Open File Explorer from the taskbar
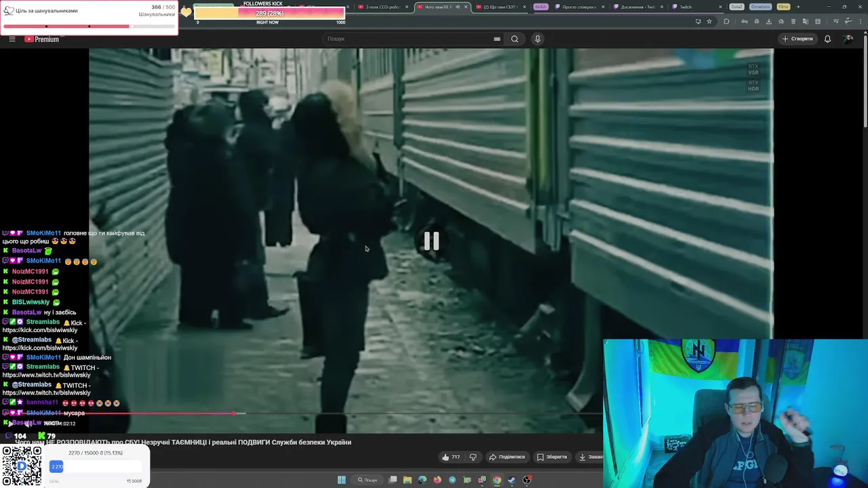868x488 pixels. (x=408, y=480)
